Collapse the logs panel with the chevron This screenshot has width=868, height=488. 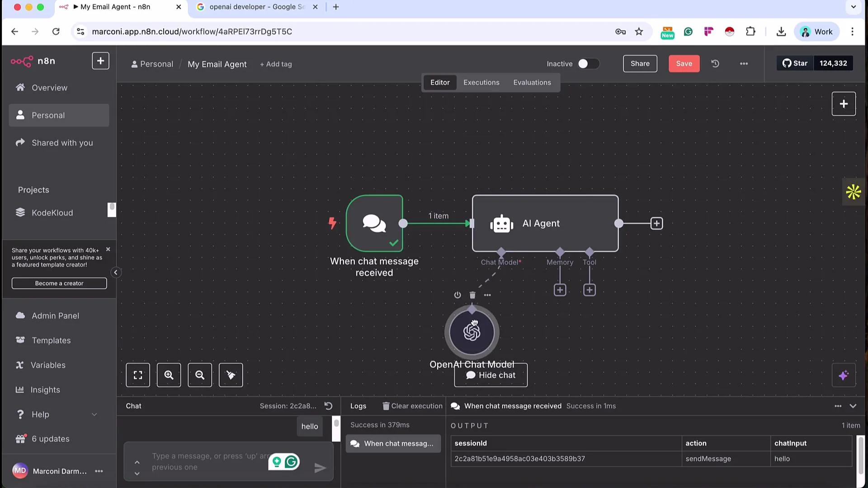coord(853,406)
